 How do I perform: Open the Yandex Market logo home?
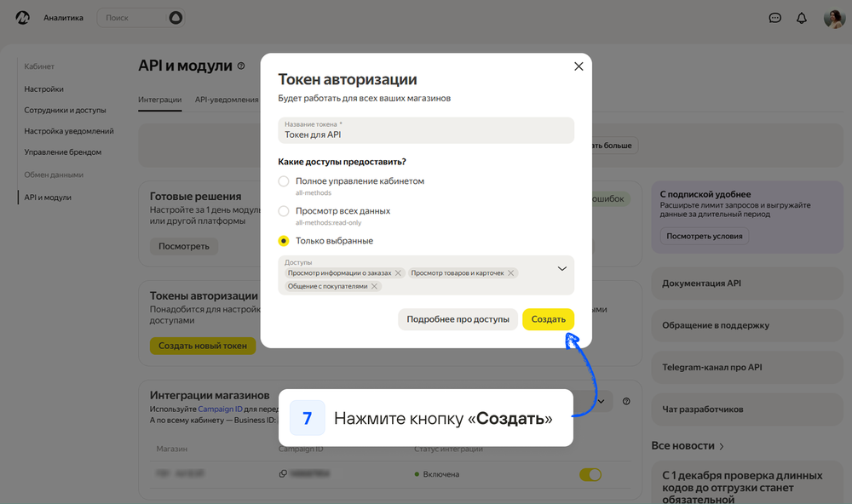pos(22,18)
